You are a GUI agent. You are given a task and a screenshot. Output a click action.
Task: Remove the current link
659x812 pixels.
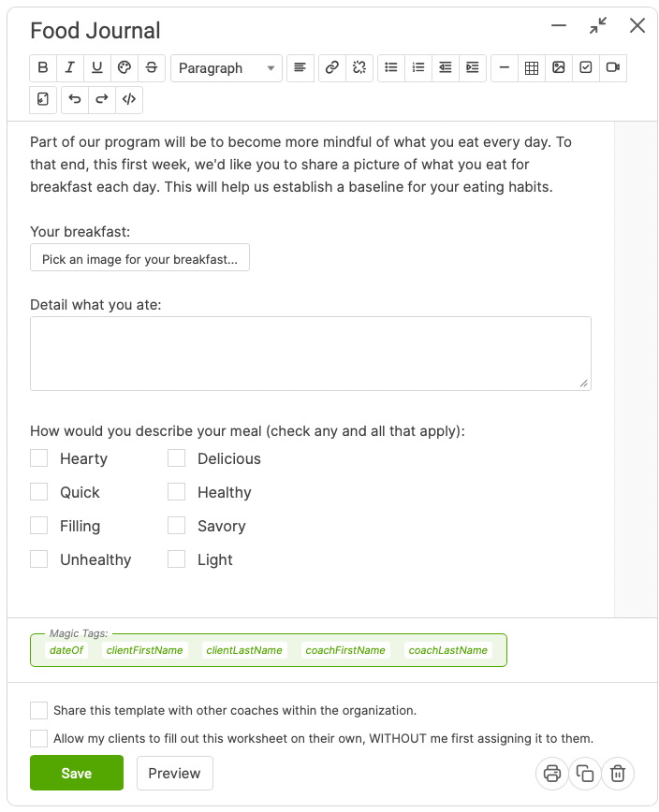pyautogui.click(x=358, y=67)
